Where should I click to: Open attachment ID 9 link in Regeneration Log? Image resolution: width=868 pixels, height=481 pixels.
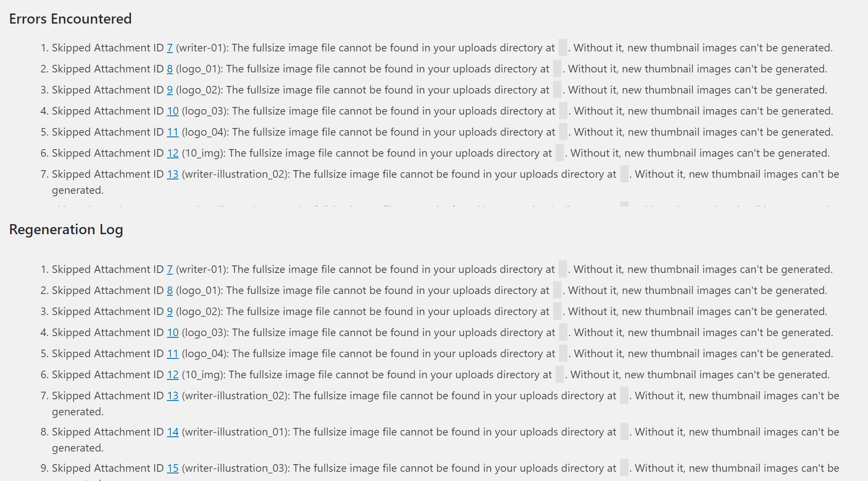click(x=170, y=312)
